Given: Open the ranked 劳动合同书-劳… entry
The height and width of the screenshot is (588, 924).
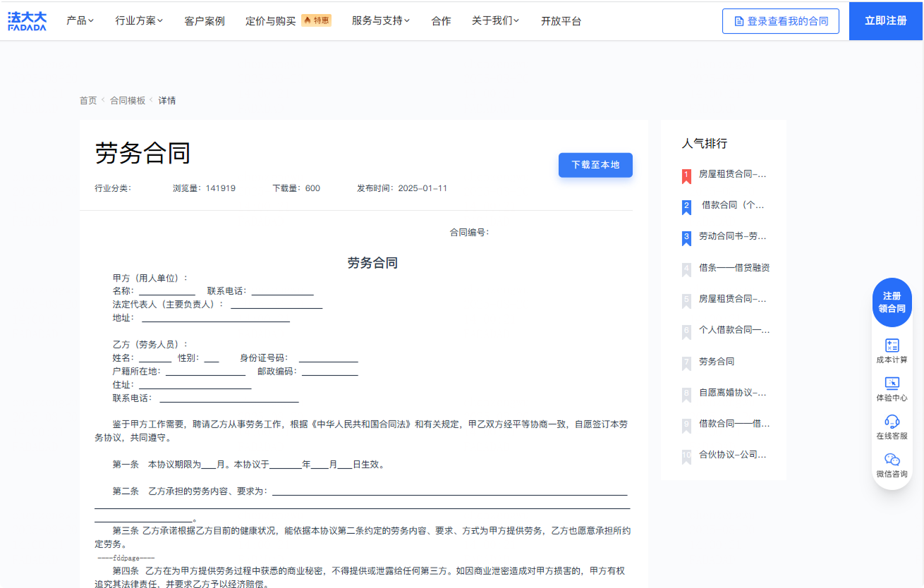Looking at the screenshot, I should [732, 236].
